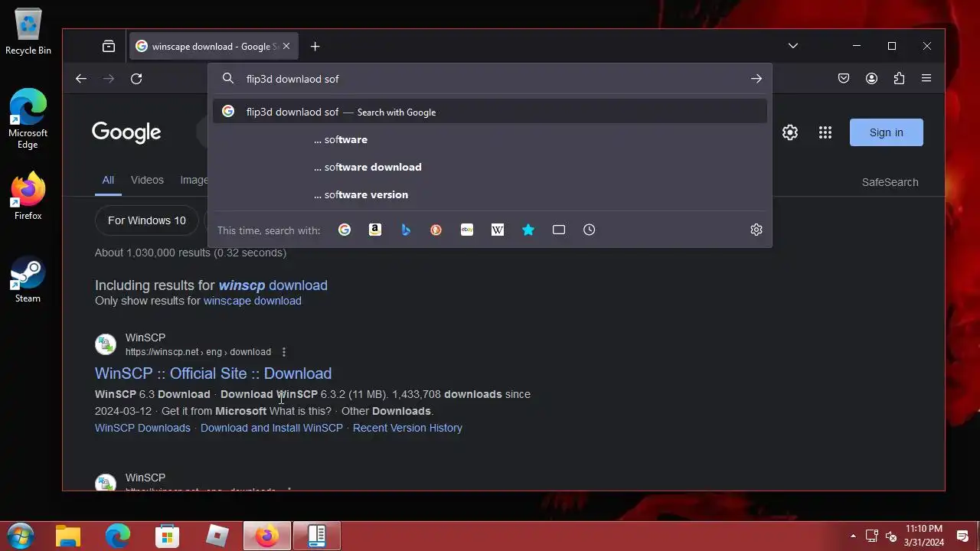
Task: Click the WinSCP favicon of first result
Action: (106, 344)
